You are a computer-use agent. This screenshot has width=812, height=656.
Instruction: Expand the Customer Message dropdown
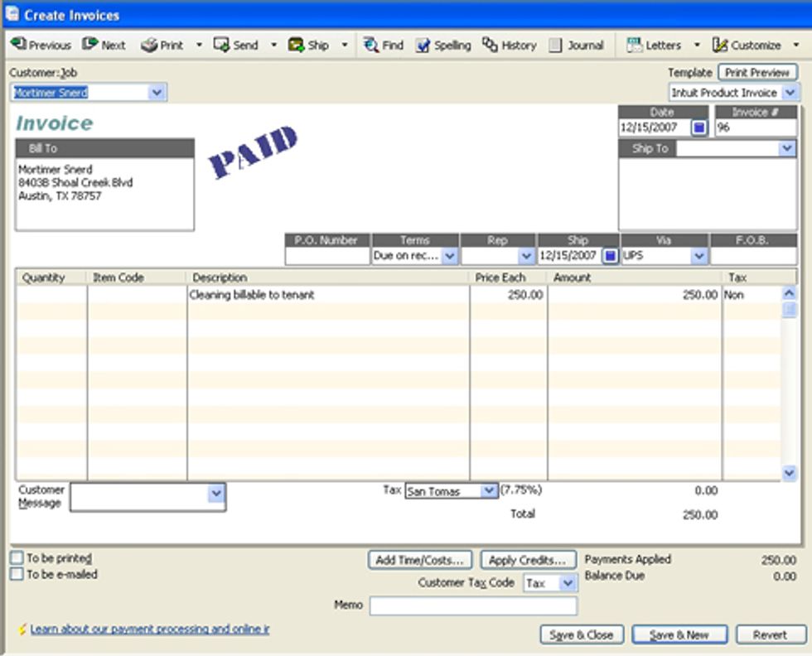click(216, 493)
